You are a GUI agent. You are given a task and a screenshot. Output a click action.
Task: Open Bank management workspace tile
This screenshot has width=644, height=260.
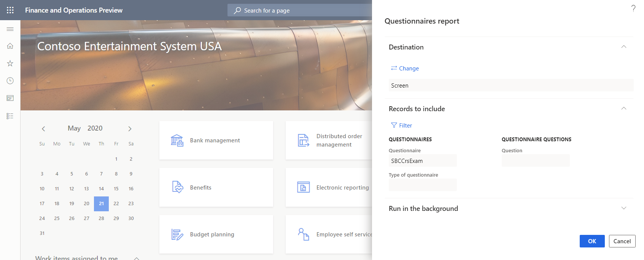216,140
